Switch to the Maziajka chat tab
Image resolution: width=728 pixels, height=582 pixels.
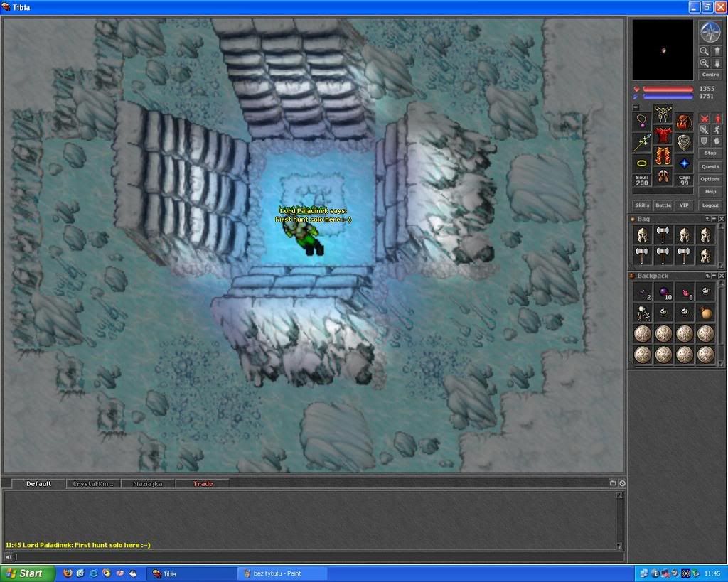(x=148, y=484)
